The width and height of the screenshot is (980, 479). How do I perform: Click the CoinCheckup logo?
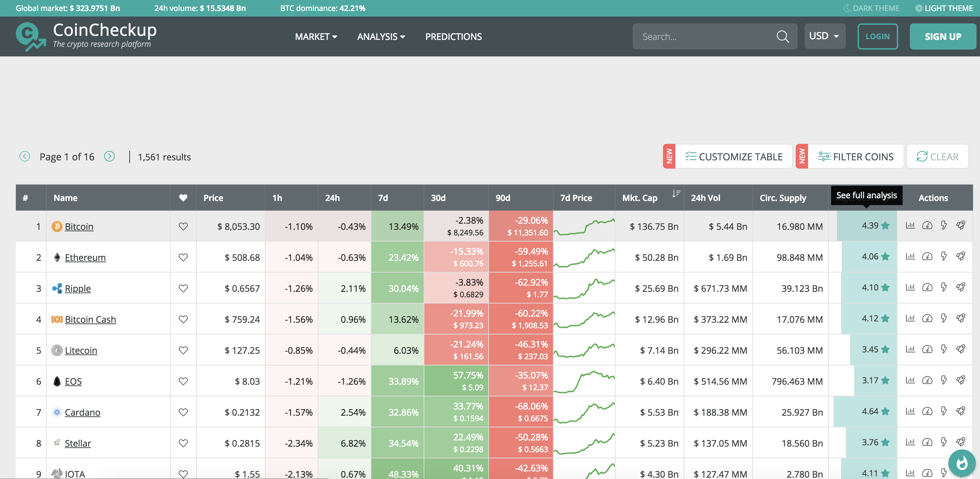[86, 35]
